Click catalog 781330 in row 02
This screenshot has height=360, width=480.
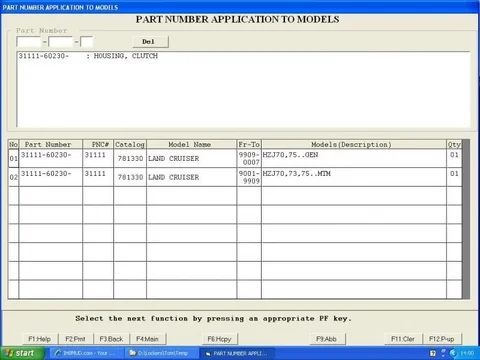click(x=130, y=177)
